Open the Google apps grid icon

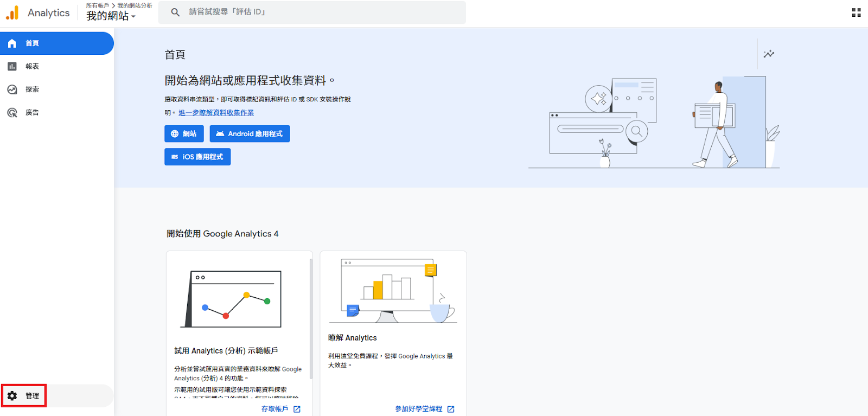coord(856,12)
